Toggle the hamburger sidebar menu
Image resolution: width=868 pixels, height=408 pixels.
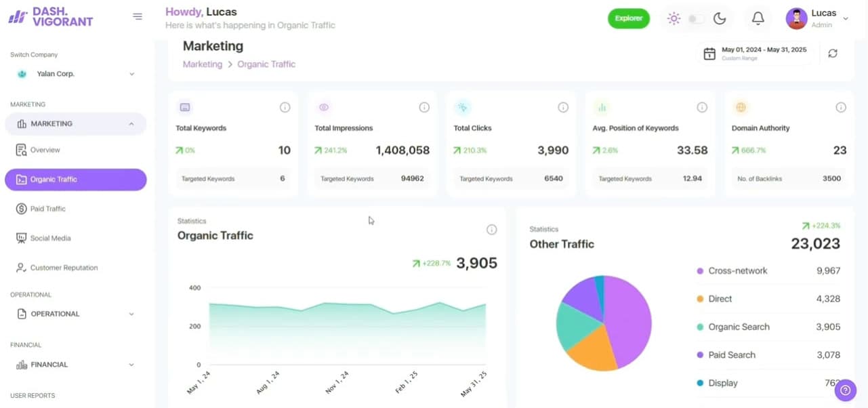138,17
